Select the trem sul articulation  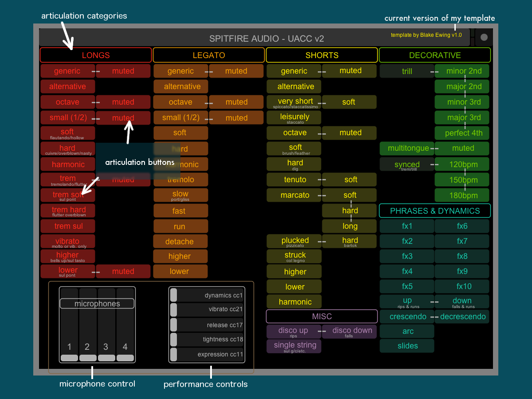pyautogui.click(x=67, y=226)
